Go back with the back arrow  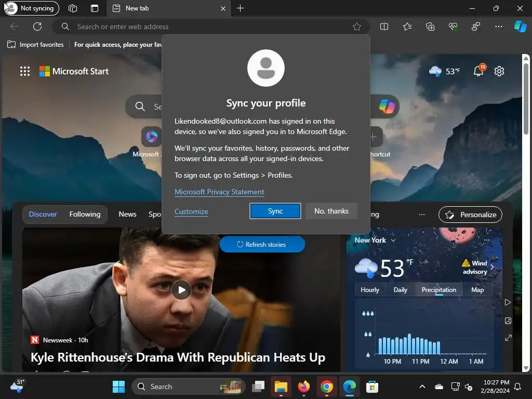(14, 26)
